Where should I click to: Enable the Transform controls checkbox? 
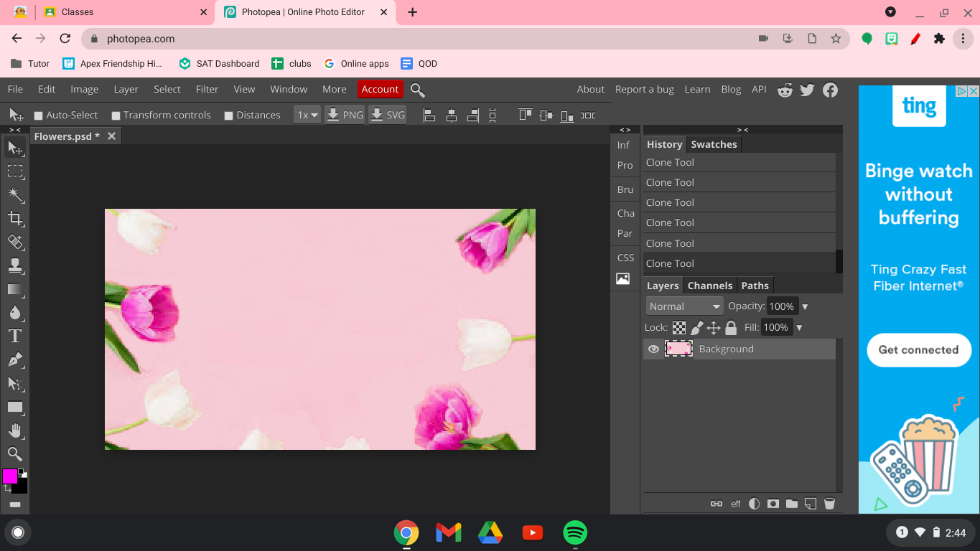pos(116,116)
